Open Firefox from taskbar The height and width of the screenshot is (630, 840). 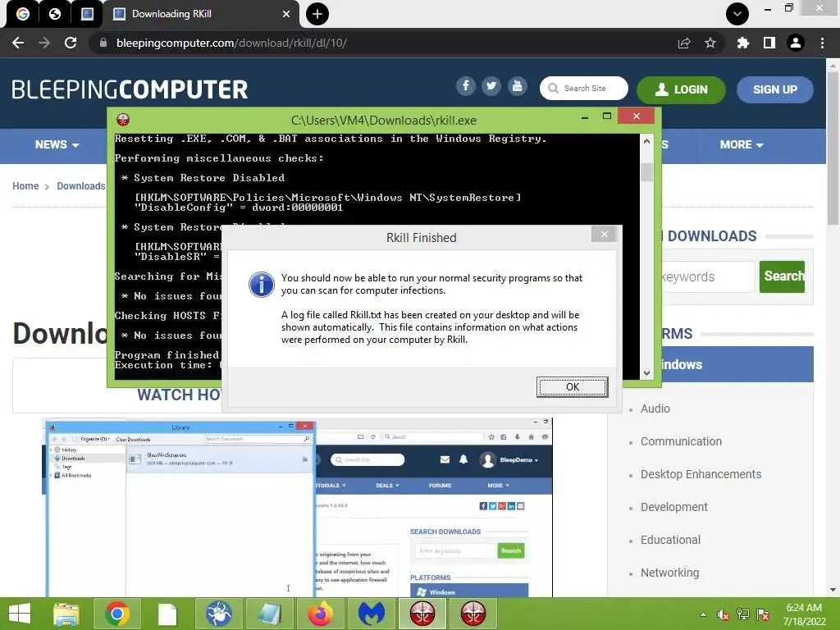321,614
